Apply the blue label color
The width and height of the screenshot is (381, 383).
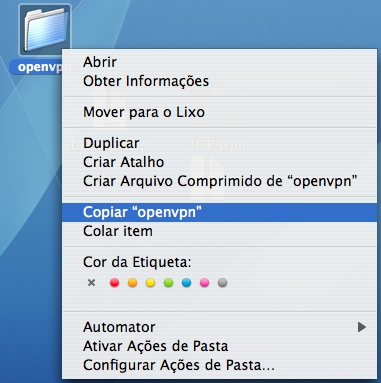coord(186,283)
